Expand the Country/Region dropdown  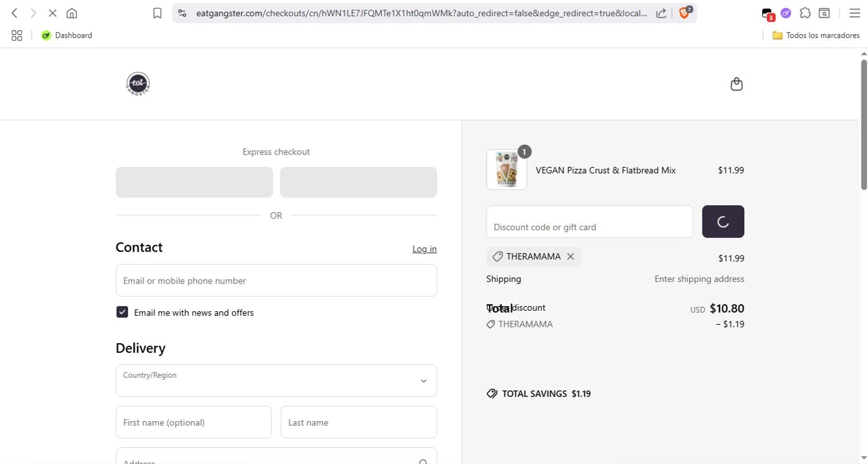click(276, 381)
